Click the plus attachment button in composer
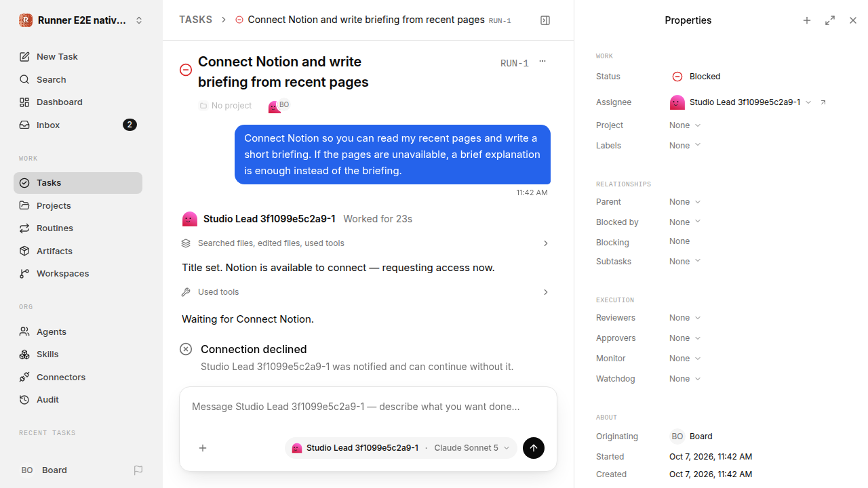The image size is (868, 488). 203,448
